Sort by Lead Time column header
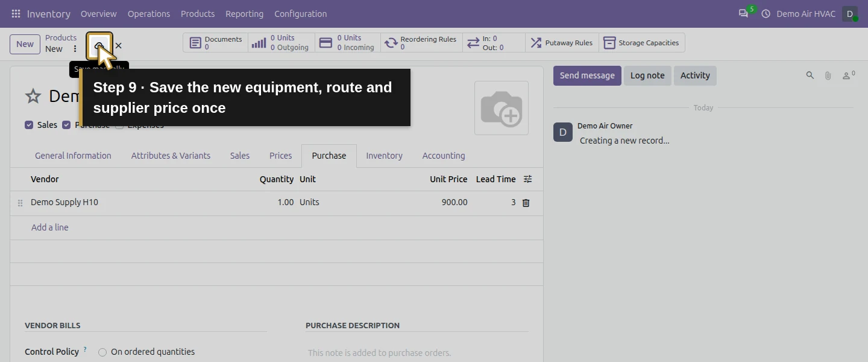 (495, 179)
